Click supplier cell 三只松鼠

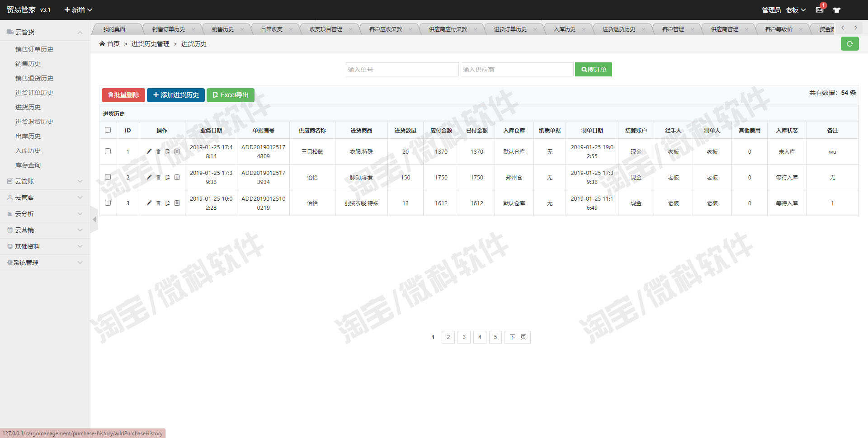[312, 151]
